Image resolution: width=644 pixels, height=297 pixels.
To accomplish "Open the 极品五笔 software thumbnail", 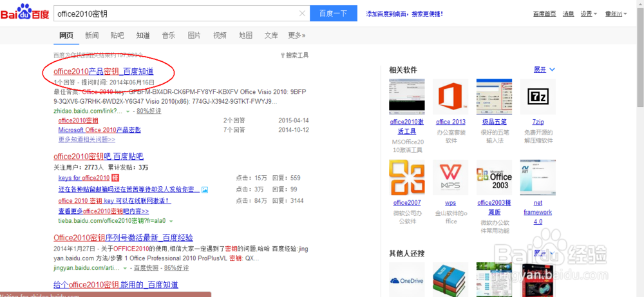I will click(494, 97).
